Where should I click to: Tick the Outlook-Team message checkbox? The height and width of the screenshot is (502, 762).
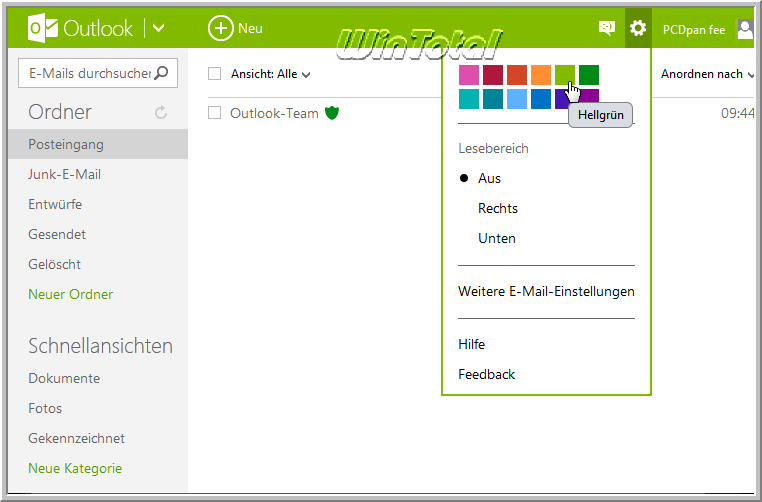pos(214,113)
